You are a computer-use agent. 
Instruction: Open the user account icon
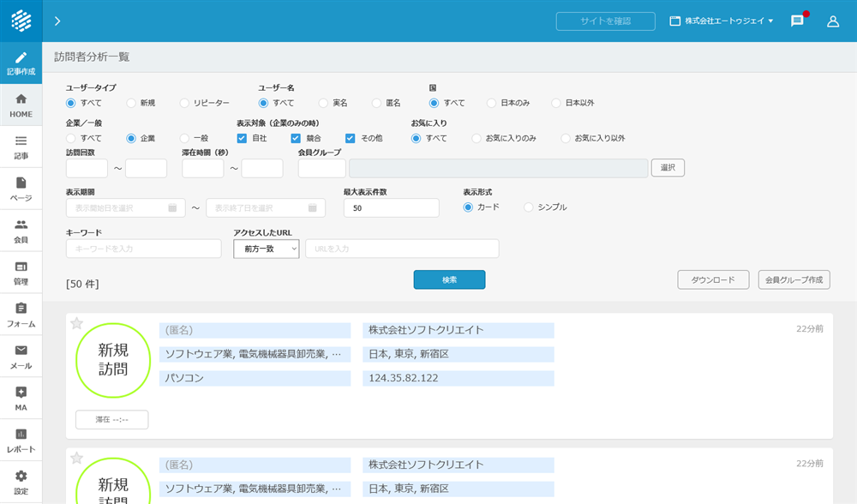[833, 21]
